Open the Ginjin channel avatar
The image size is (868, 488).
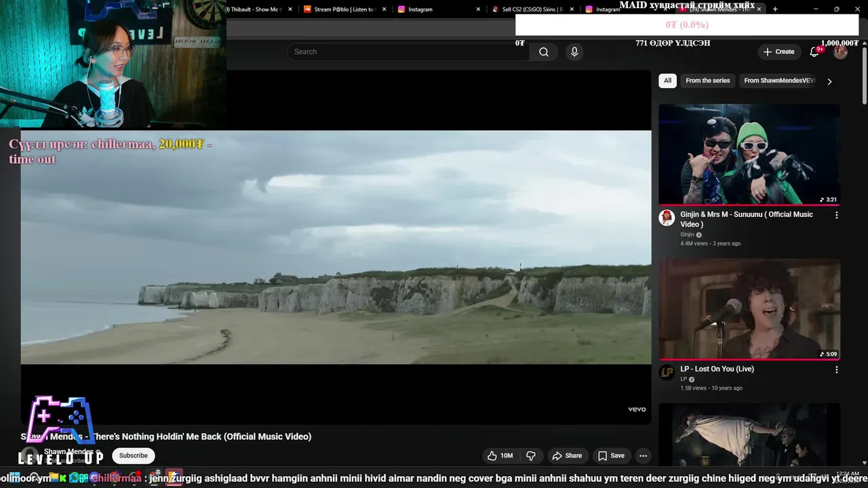(x=667, y=218)
